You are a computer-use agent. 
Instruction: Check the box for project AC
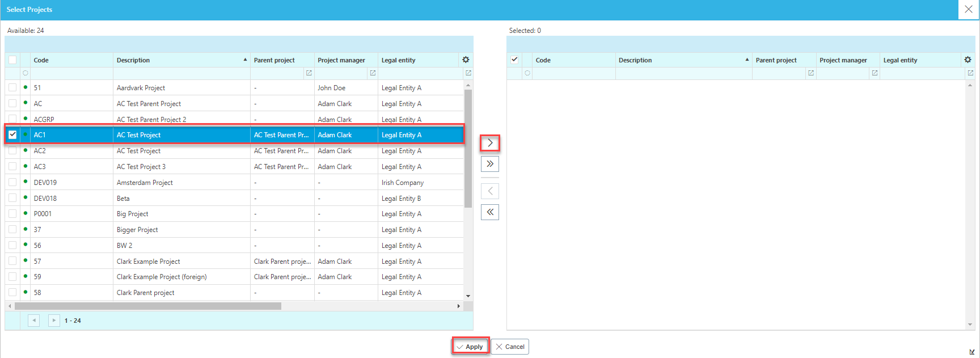pyautogui.click(x=12, y=103)
